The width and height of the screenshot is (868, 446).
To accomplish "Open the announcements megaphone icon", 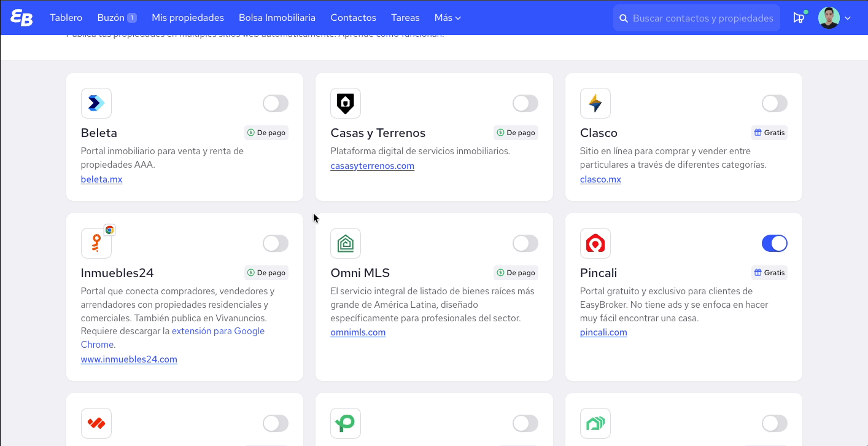I will coord(799,18).
